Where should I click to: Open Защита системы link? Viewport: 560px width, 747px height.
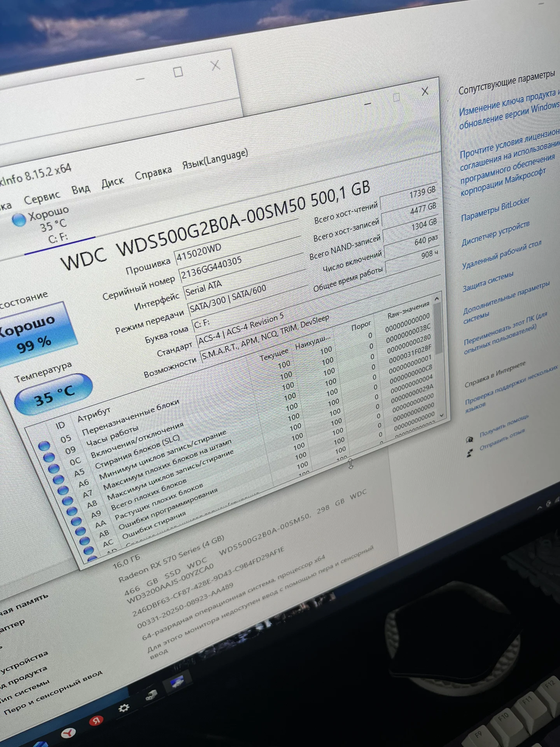488,282
